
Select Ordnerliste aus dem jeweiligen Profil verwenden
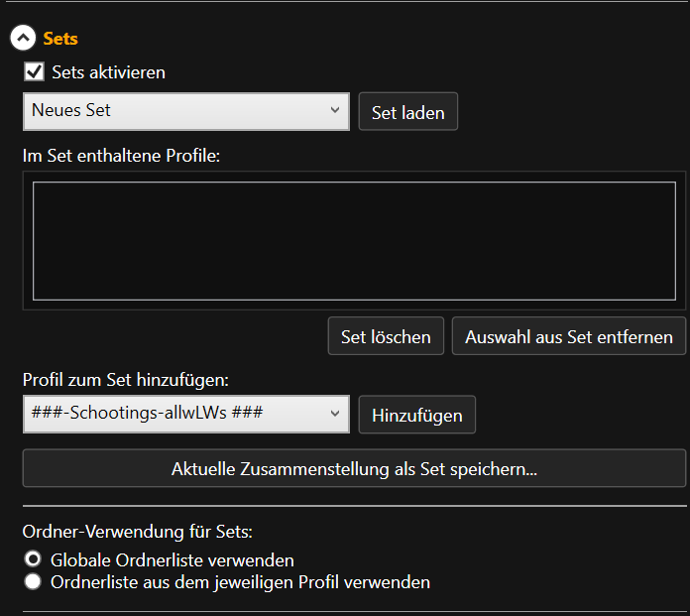[33, 582]
